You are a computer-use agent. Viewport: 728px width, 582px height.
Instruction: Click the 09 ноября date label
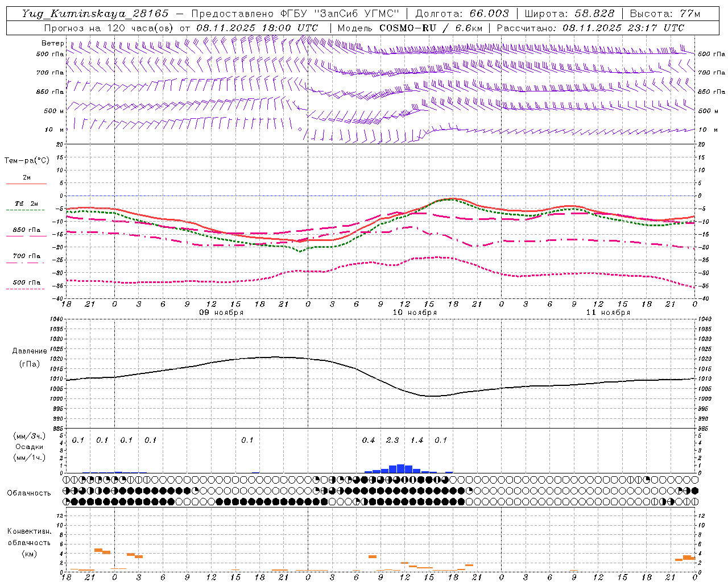221,313
